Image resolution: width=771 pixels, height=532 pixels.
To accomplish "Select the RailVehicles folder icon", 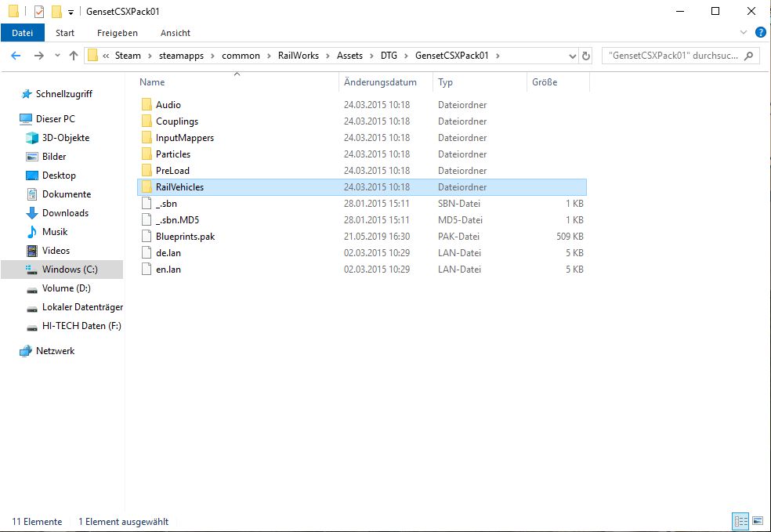I will 147,186.
